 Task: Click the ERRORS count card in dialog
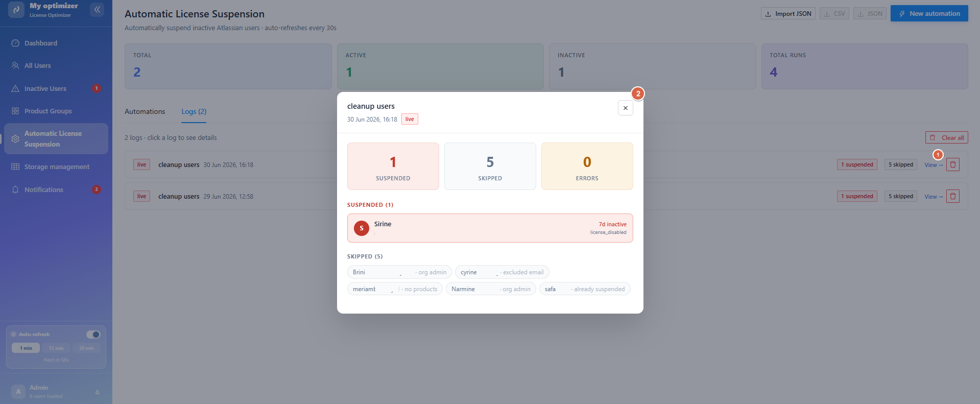[587, 166]
